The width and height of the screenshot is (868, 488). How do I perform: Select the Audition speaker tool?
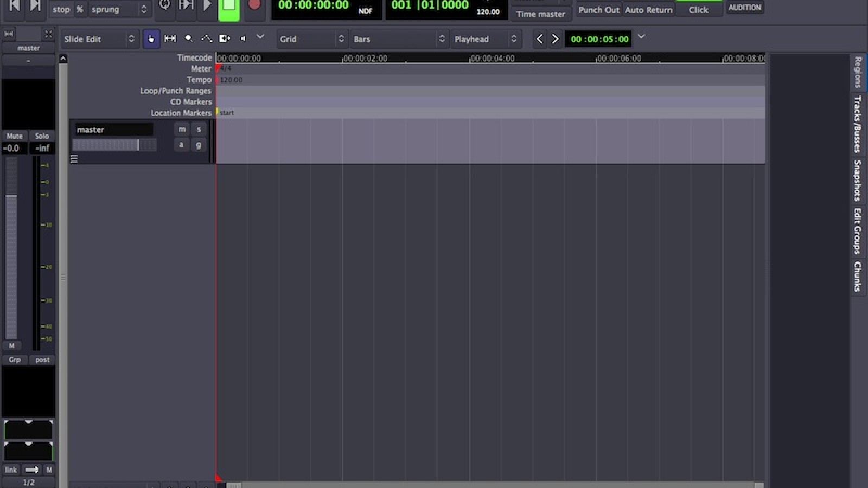point(243,39)
